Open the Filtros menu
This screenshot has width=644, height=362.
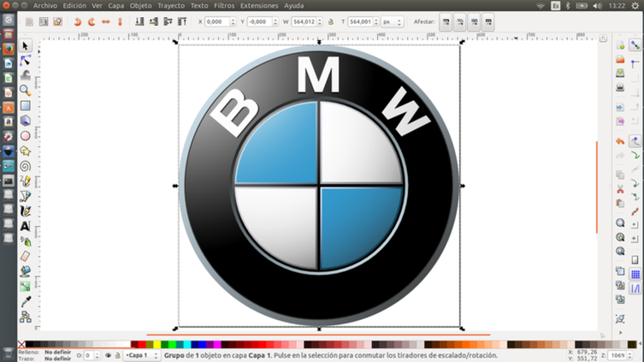tap(223, 5)
